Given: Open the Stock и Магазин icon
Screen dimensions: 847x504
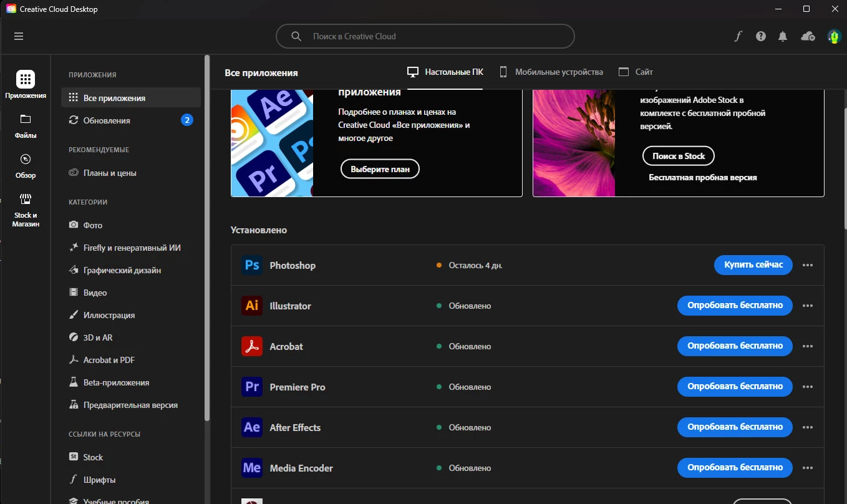Looking at the screenshot, I should click(x=26, y=199).
